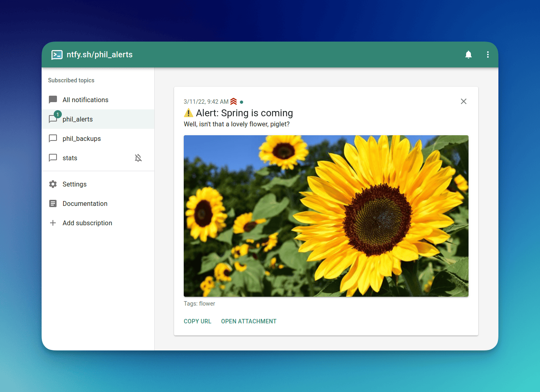Click the phil_backups chat bubble icon
Viewport: 540px width, 392px height.
click(53, 138)
